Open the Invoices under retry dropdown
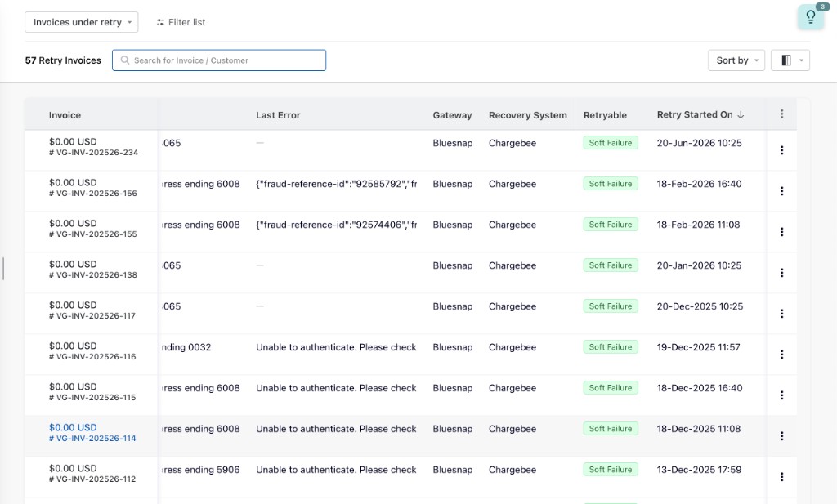This screenshot has height=504, width=837. click(x=82, y=22)
